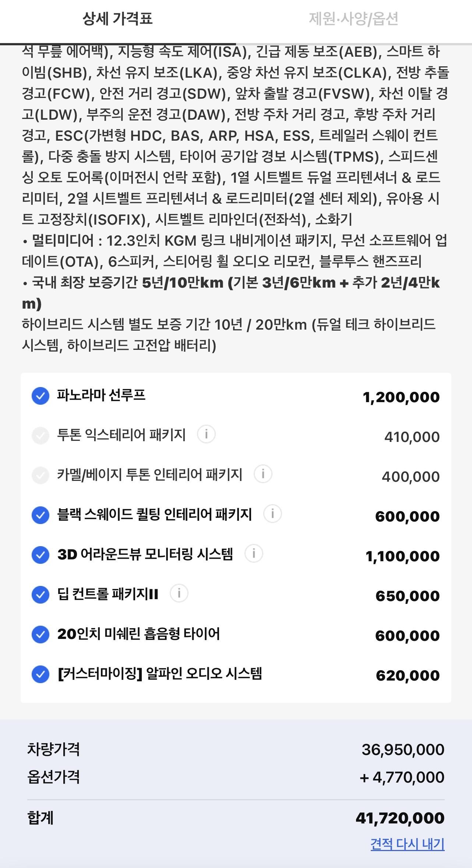This screenshot has height=868, width=472.
Task: View info icon for 딥 컨트롤 패키지II
Action: coord(179,593)
